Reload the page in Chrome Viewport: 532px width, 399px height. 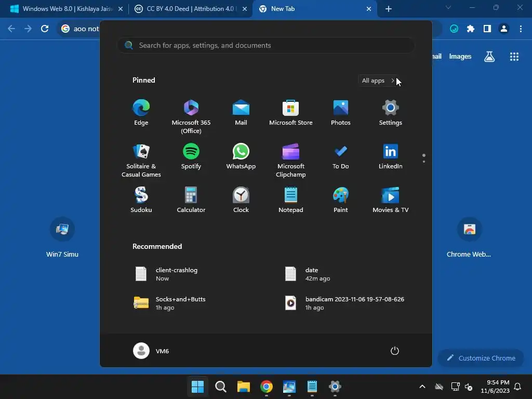click(x=45, y=29)
